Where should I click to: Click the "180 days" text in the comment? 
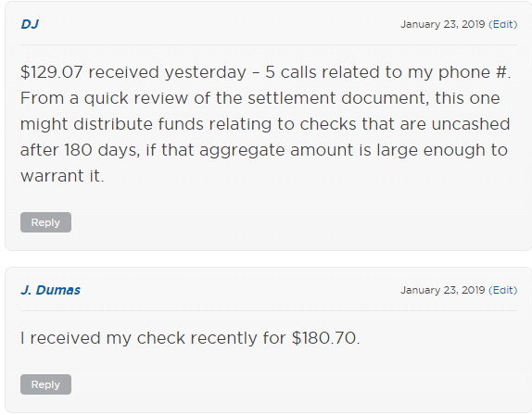pos(102,150)
